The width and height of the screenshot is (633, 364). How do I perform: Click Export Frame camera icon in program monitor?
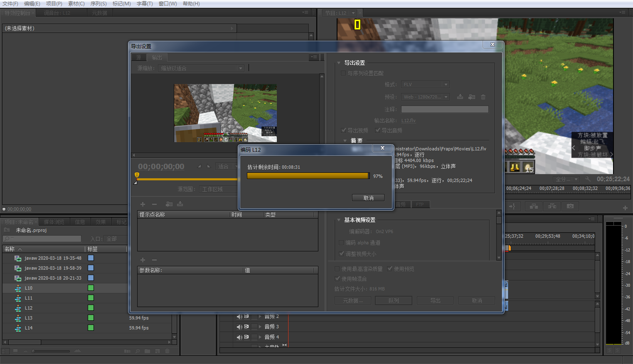[x=570, y=206]
